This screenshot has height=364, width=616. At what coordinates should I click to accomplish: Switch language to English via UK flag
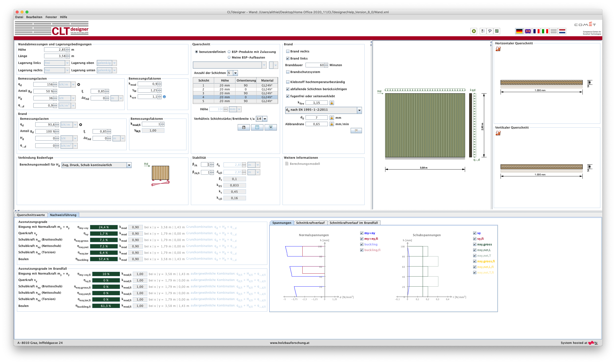[x=528, y=31]
